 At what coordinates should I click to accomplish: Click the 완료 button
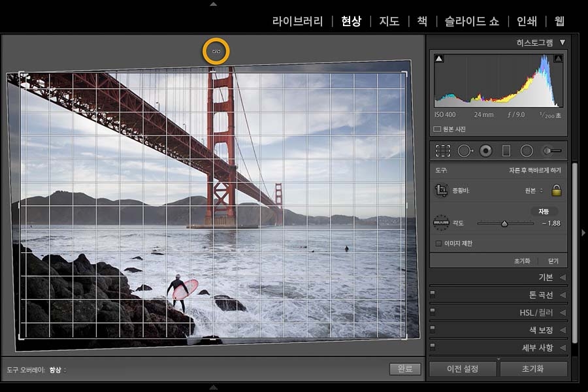[x=405, y=368]
